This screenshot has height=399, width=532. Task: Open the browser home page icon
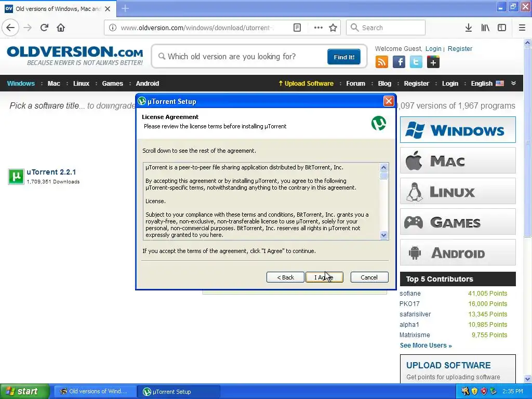(x=61, y=28)
